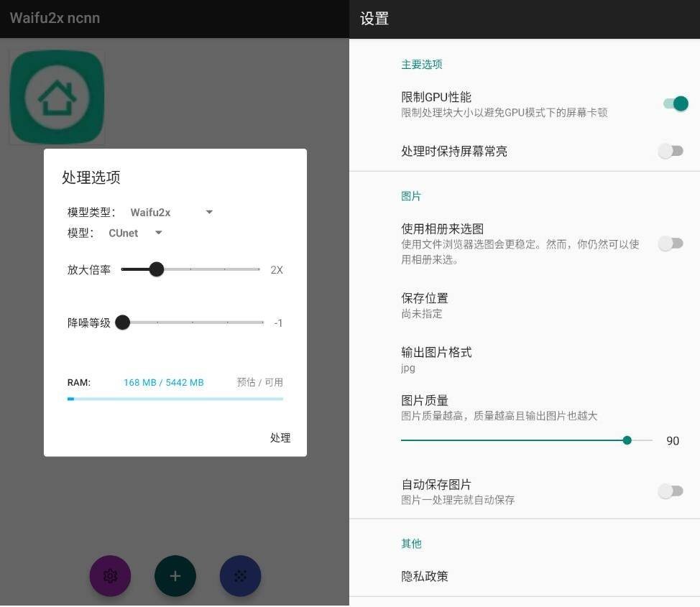Click the 图片质量 slider knob

coord(627,440)
